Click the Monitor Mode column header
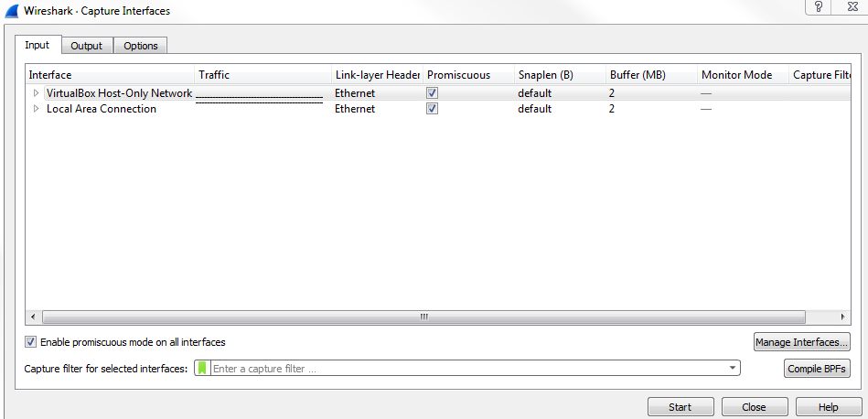Screen dimensions: 868x419 (743, 75)
